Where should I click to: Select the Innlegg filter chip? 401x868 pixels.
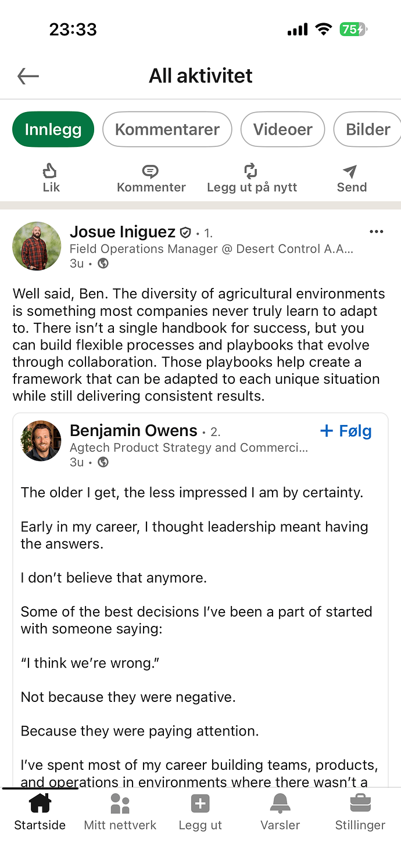pyautogui.click(x=53, y=129)
